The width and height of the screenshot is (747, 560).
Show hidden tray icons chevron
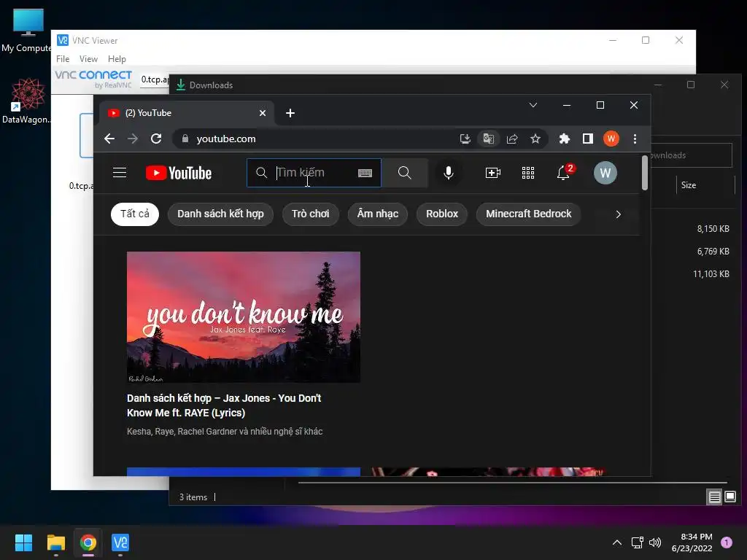click(617, 542)
